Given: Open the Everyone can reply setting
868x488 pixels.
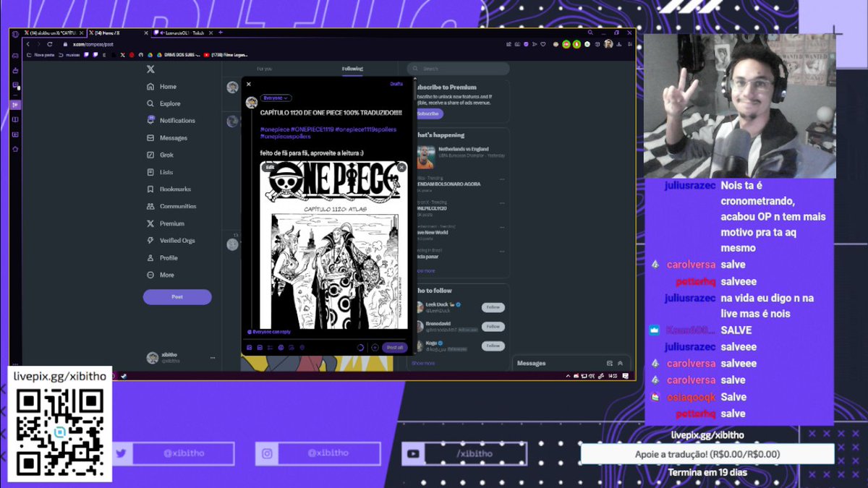Looking at the screenshot, I should (268, 332).
